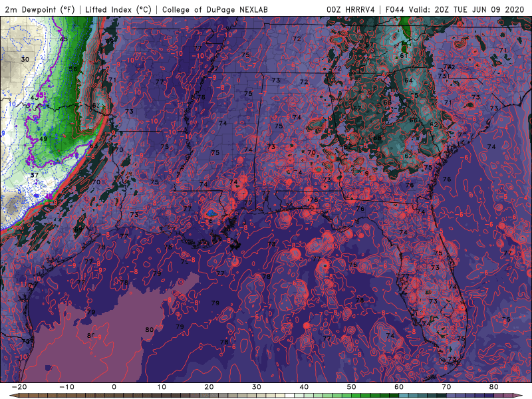
Task: Click the 40 label on the color scale
Action: (304, 387)
